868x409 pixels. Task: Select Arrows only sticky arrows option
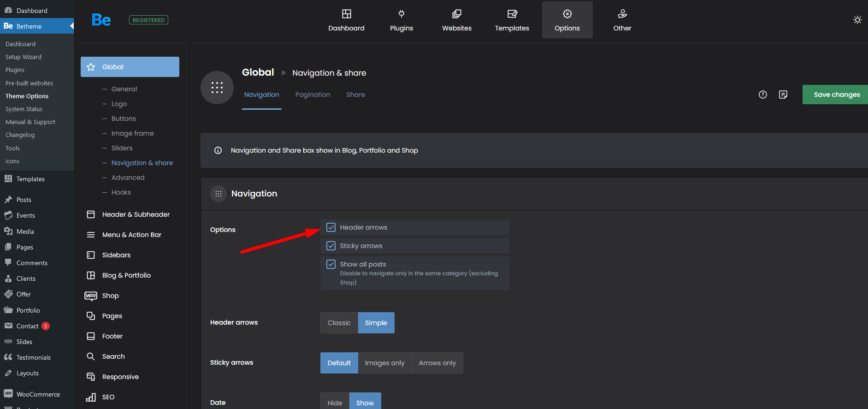(x=437, y=363)
